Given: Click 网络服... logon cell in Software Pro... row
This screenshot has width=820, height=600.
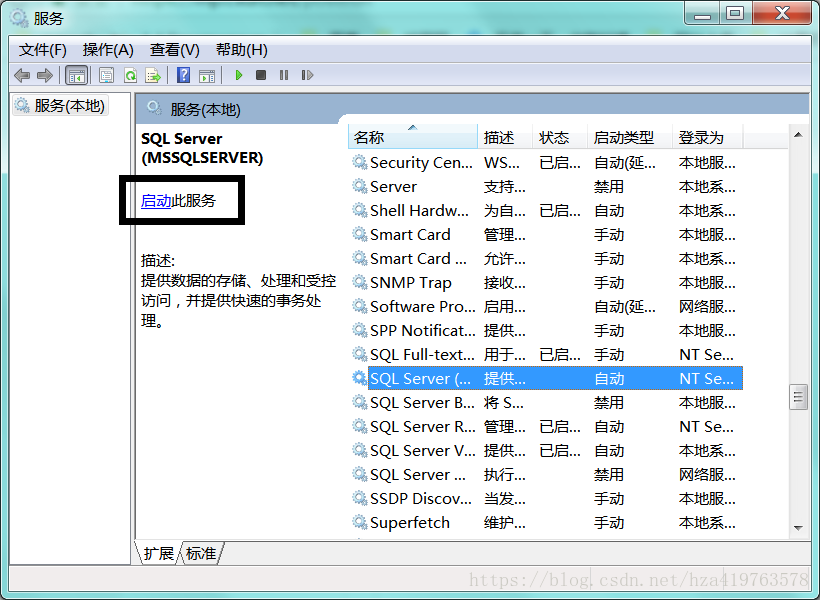Looking at the screenshot, I should pos(707,306).
